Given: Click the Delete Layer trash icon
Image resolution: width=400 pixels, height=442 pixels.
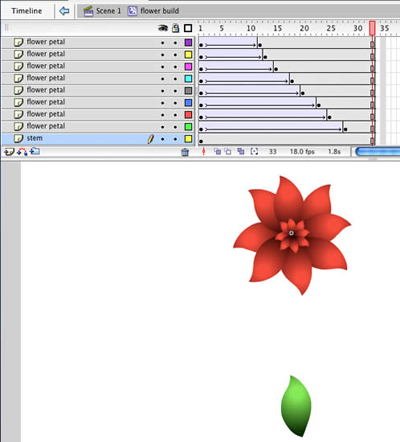Looking at the screenshot, I should point(185,152).
